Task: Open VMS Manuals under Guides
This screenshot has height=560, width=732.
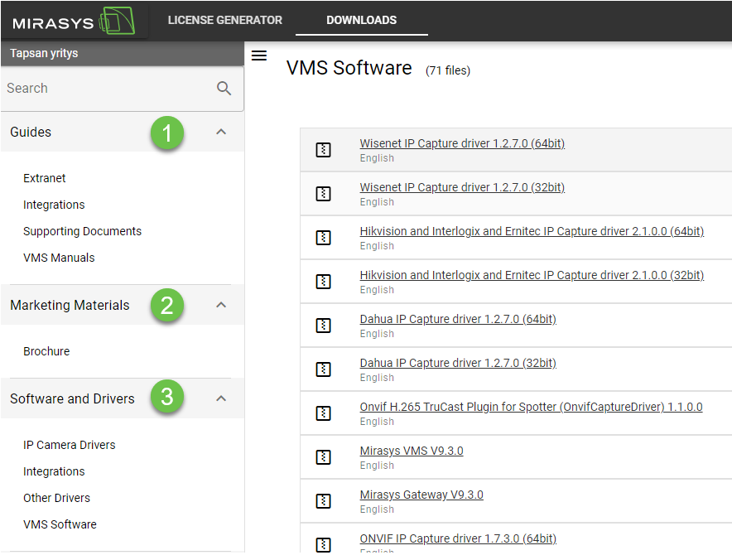Action: 59,258
